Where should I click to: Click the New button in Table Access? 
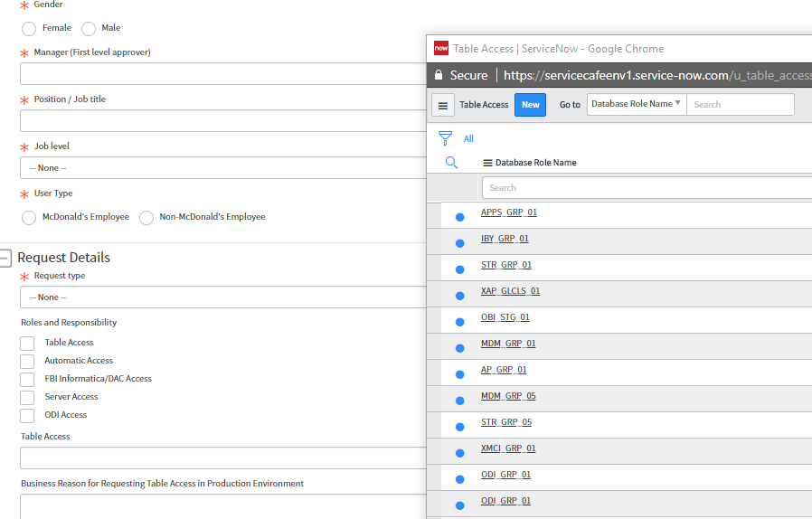coord(530,105)
